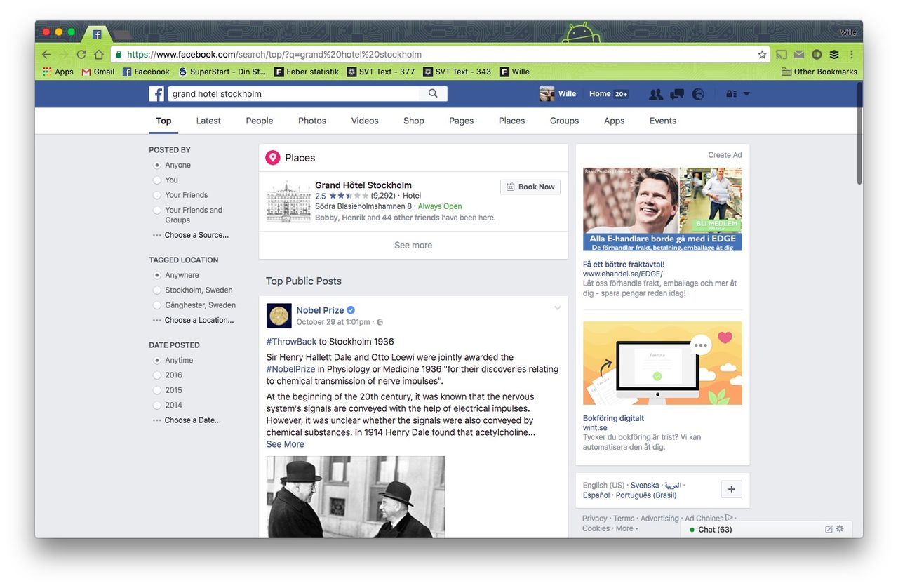Click the compose new message icon in Chat bar
Screen dimensions: 898x588
coord(829,529)
